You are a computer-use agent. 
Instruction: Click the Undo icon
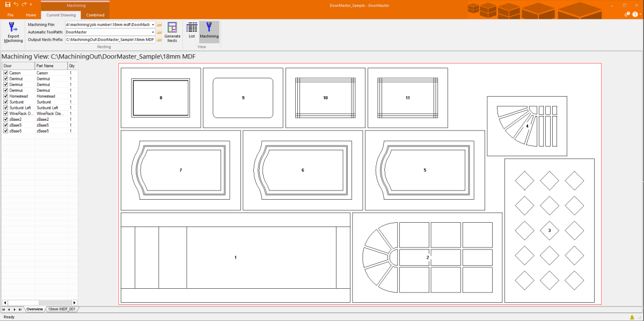click(x=16, y=4)
